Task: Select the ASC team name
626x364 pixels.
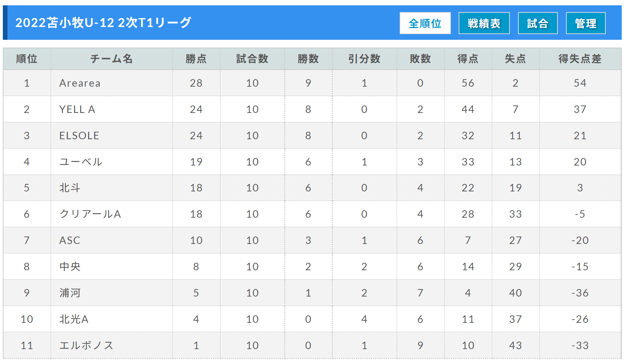Action: (70, 240)
